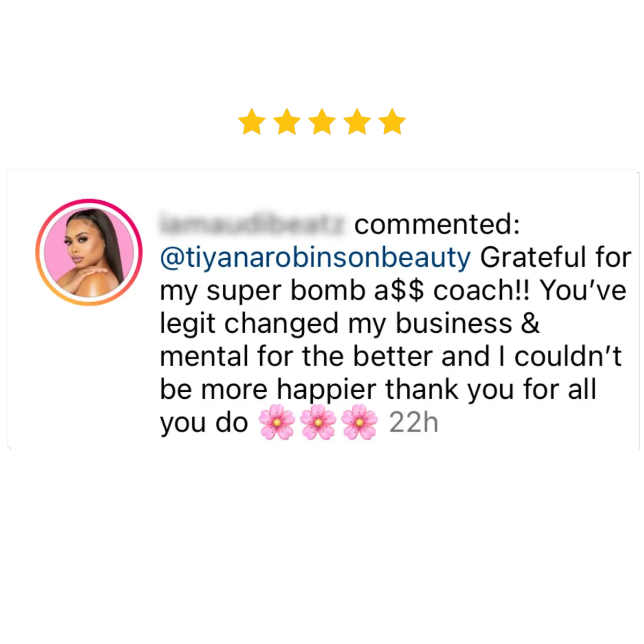Image resolution: width=644 pixels, height=644 pixels.
Task: Open the @tiyanarobinsonbeauty mention link
Action: [316, 258]
